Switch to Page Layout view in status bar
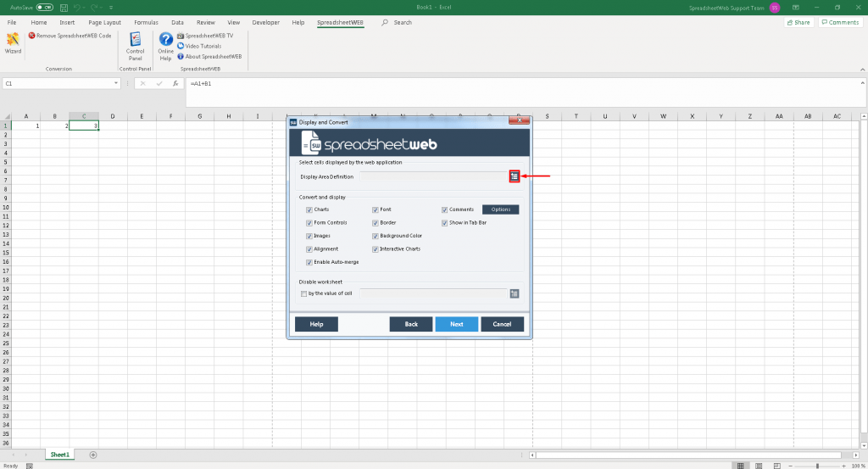 [x=759, y=466]
